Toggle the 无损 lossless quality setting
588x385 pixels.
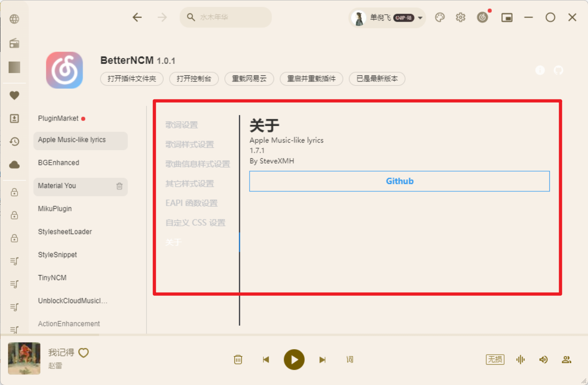tap(495, 359)
